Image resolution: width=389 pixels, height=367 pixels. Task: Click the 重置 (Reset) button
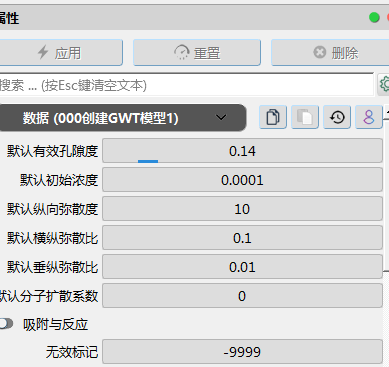coord(197,52)
